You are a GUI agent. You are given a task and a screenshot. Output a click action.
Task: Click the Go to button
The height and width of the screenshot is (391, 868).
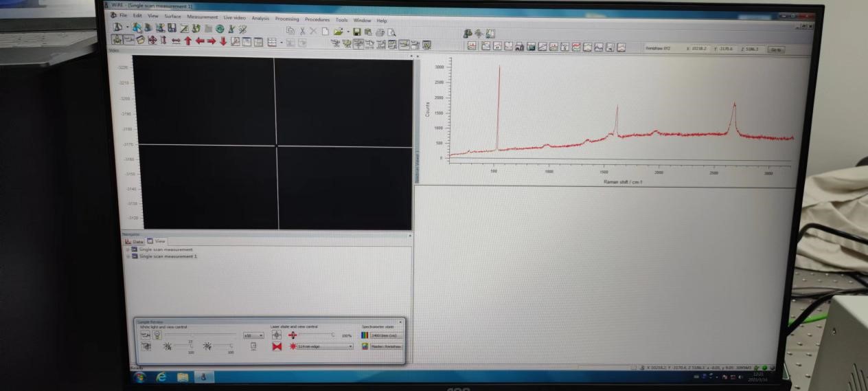(776, 49)
